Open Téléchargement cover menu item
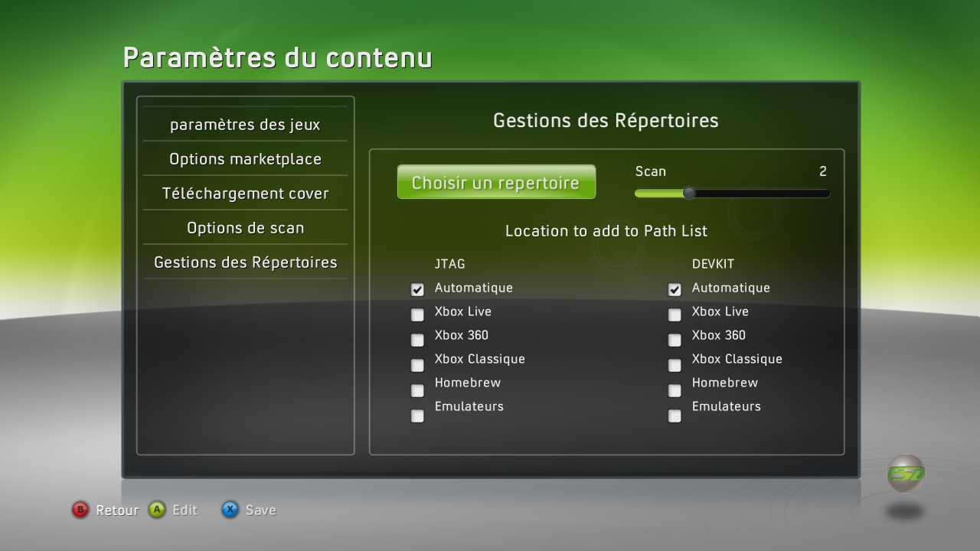 (x=245, y=193)
